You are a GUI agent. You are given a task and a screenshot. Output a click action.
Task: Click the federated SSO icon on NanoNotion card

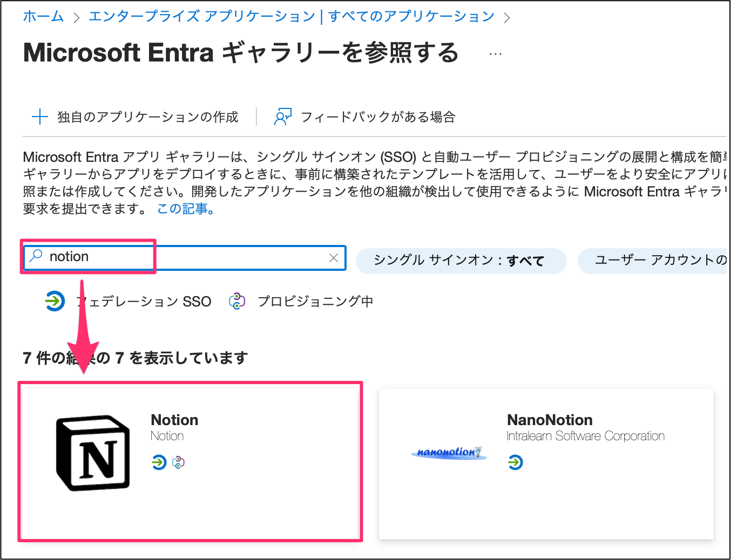[516, 462]
